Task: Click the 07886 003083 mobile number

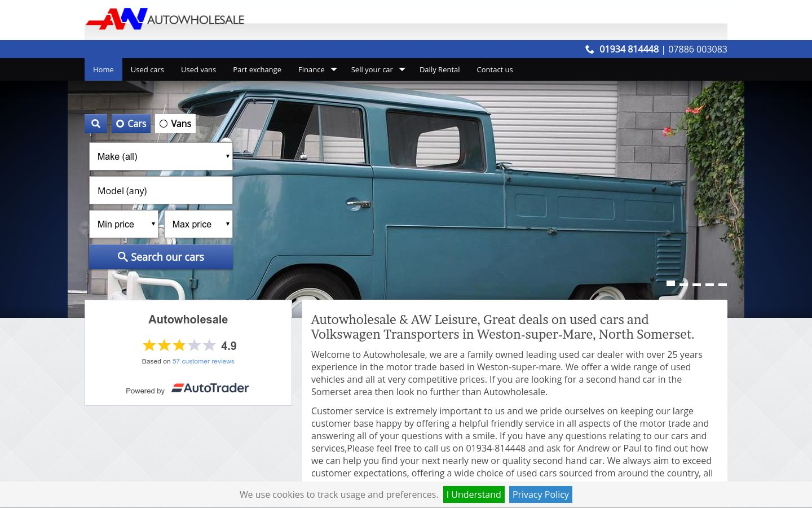Action: pyautogui.click(x=698, y=49)
